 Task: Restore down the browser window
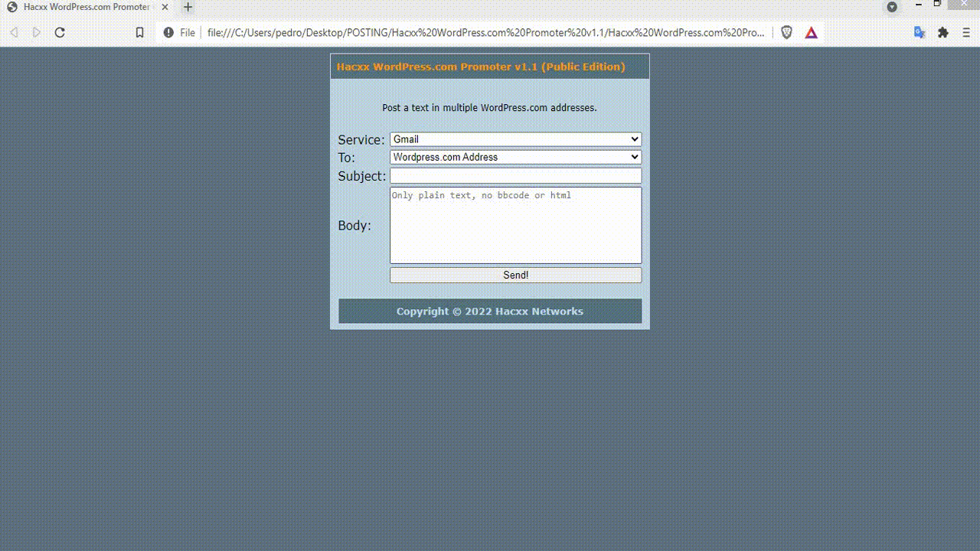click(937, 4)
